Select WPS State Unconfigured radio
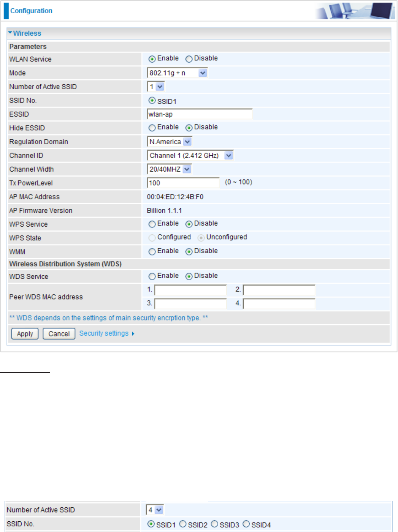 (201, 238)
